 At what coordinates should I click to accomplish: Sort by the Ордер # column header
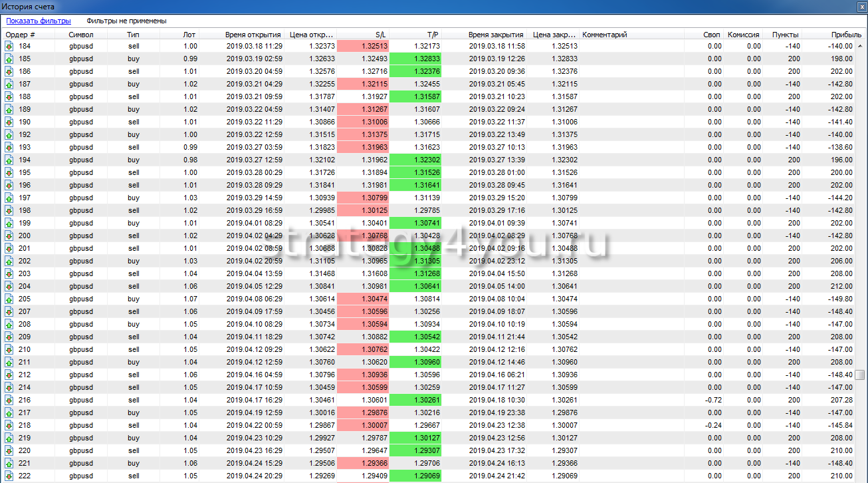[x=21, y=35]
